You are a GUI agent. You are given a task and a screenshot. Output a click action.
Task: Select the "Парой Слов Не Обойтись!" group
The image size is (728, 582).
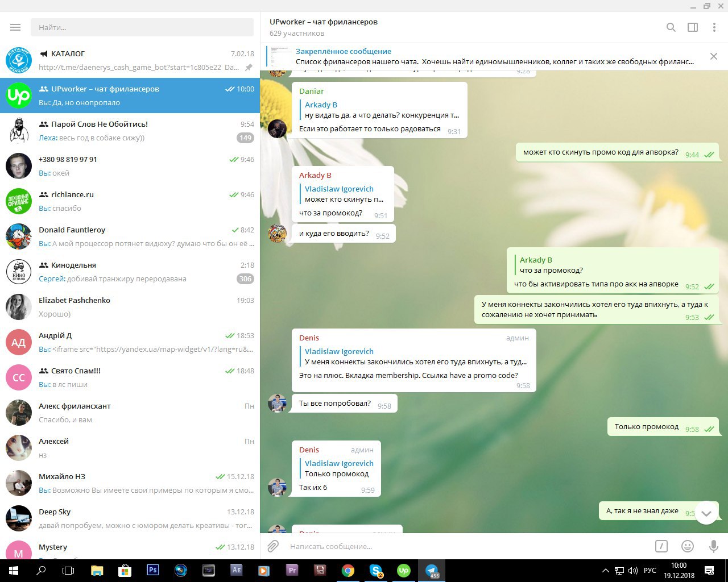coord(130,131)
